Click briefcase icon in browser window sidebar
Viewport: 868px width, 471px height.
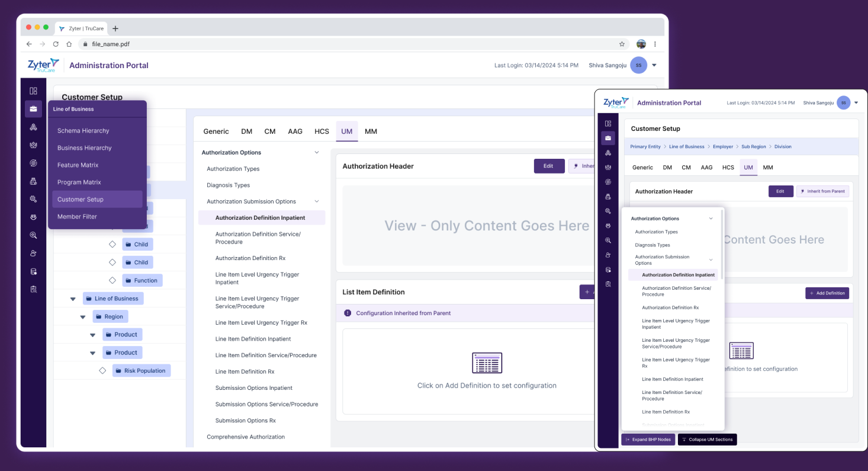tap(33, 109)
